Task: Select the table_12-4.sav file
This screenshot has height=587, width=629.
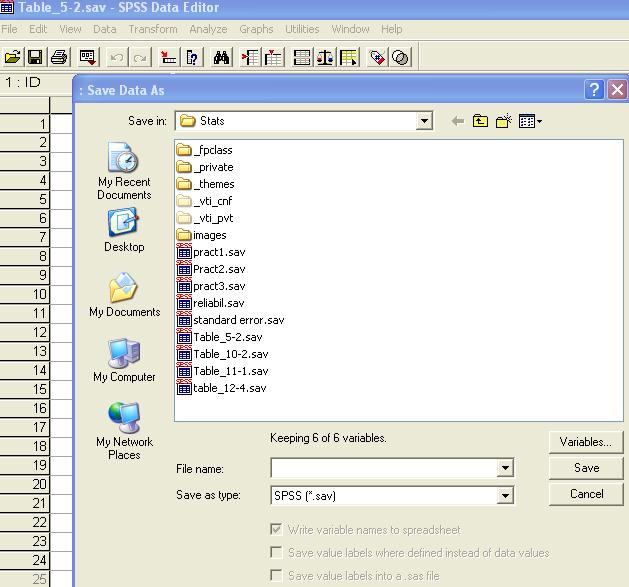Action: (x=221, y=388)
